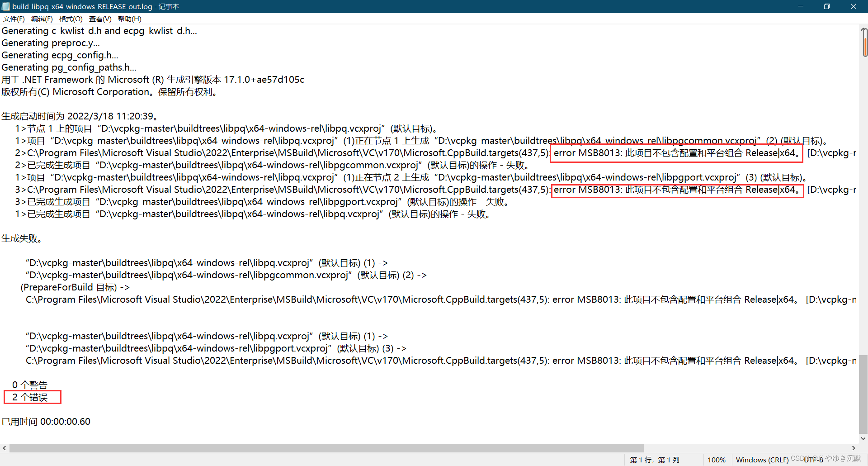The image size is (868, 466).
Task: Click the 第 1 行, 第 1 列 status entry
Action: (655, 460)
